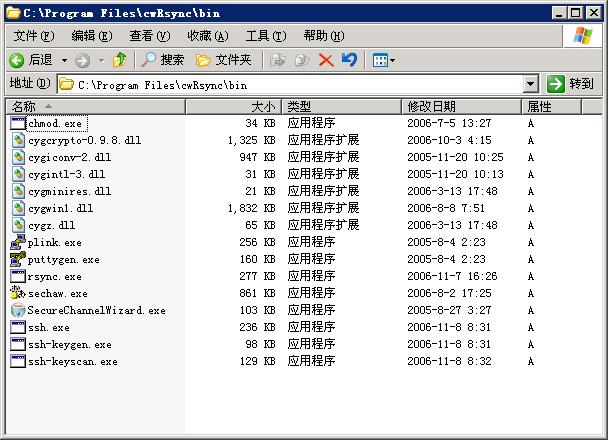Open the Search (搜索) toolbar button
This screenshot has height=440, width=608.
click(162, 60)
